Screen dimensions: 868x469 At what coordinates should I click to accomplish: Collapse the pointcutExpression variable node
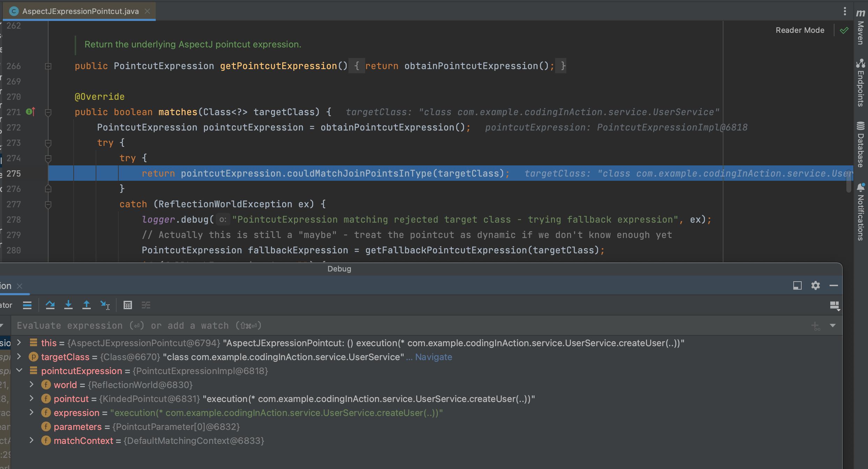[x=20, y=371]
